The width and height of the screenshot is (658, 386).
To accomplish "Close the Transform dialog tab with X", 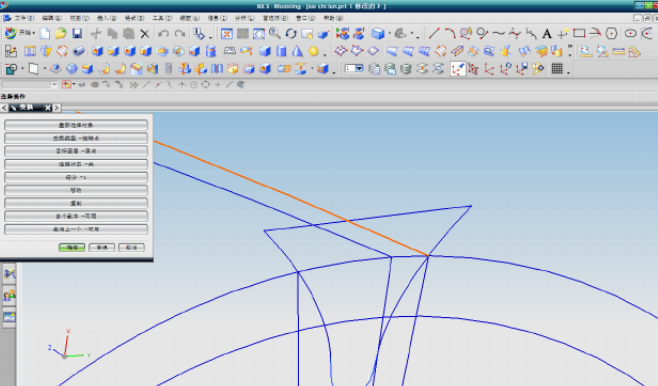I will [x=48, y=108].
